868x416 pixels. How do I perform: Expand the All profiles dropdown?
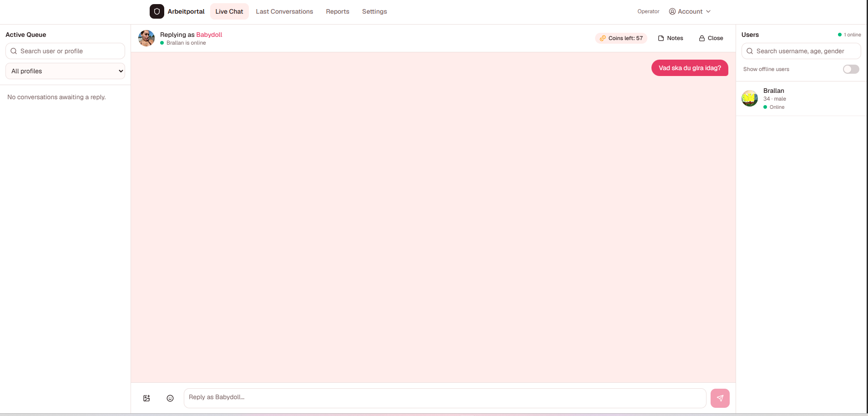coord(65,71)
